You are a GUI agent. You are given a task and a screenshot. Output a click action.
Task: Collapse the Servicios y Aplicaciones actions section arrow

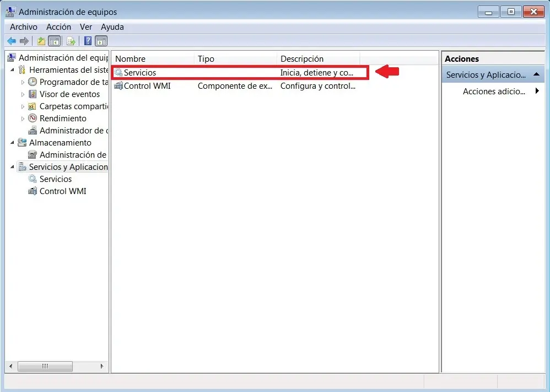coord(536,74)
